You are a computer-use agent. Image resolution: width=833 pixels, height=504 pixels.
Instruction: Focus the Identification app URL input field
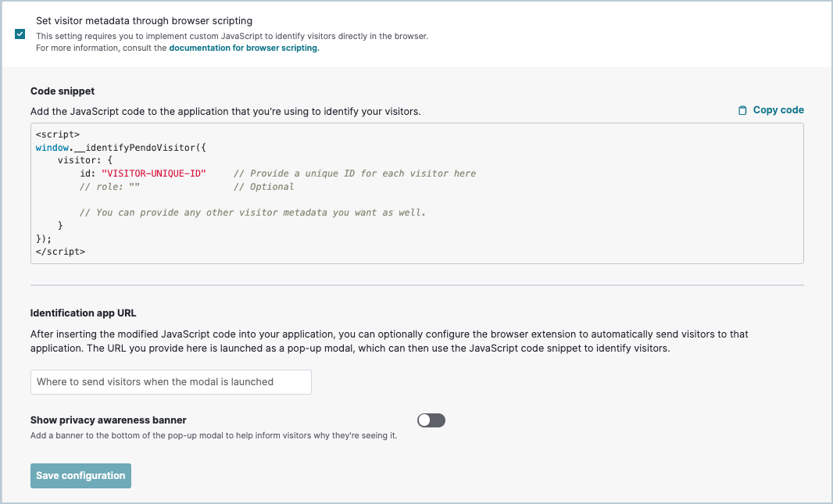(x=171, y=382)
